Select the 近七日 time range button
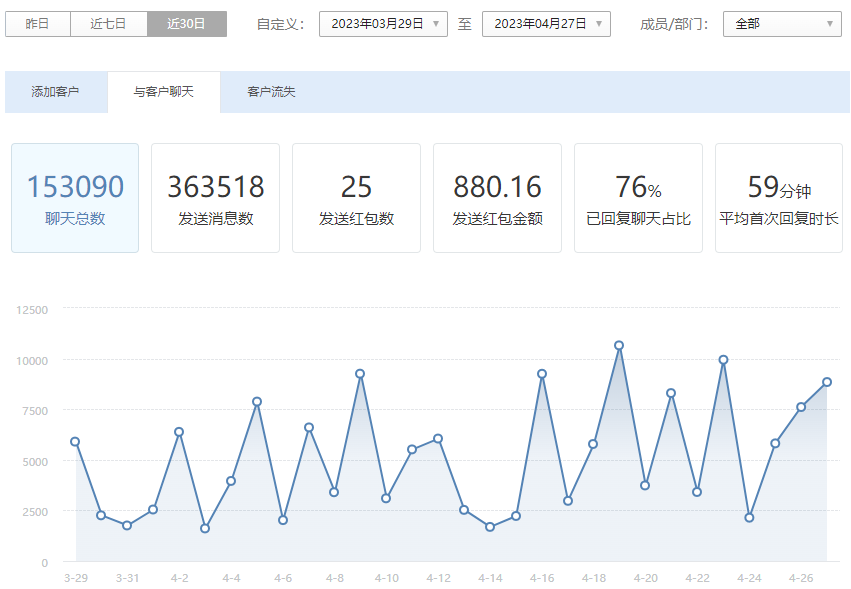 [x=109, y=24]
